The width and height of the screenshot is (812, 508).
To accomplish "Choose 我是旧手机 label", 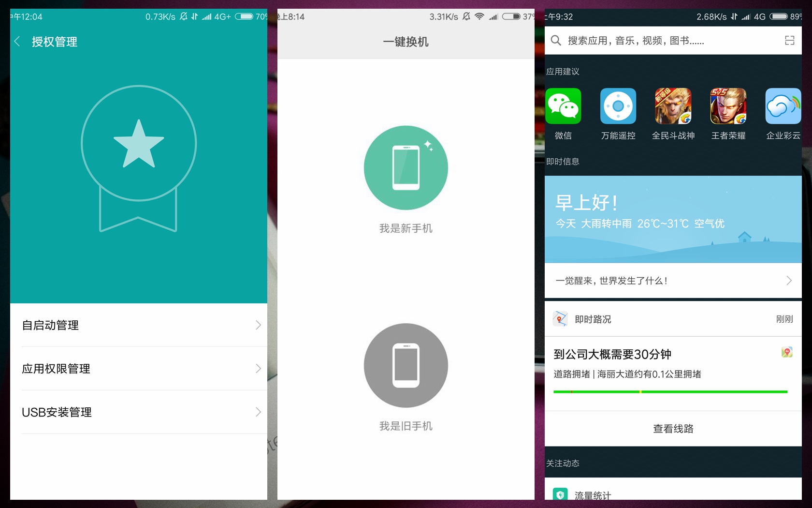I will [x=406, y=426].
